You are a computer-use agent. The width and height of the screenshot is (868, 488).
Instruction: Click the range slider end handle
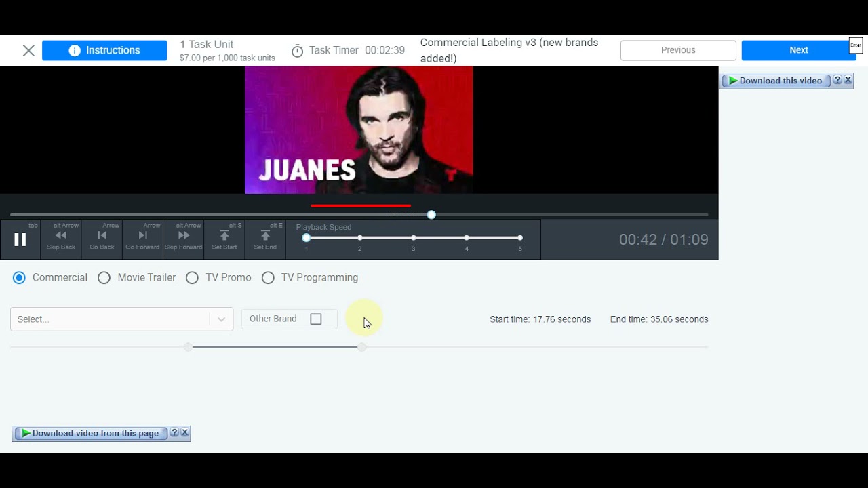pyautogui.click(x=362, y=347)
